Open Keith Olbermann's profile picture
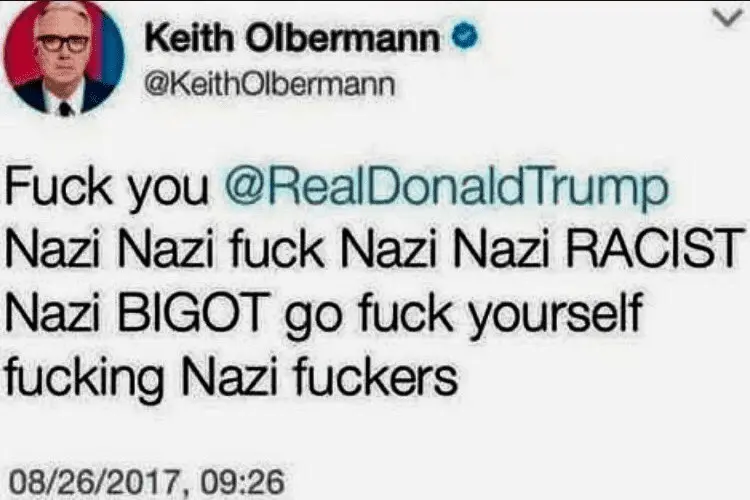The image size is (750, 500). [64, 56]
